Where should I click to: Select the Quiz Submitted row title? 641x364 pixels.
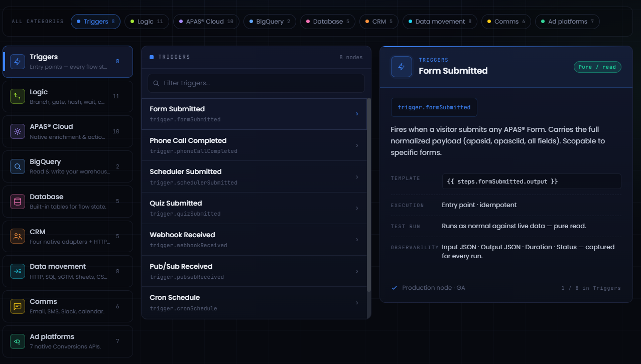[176, 204]
